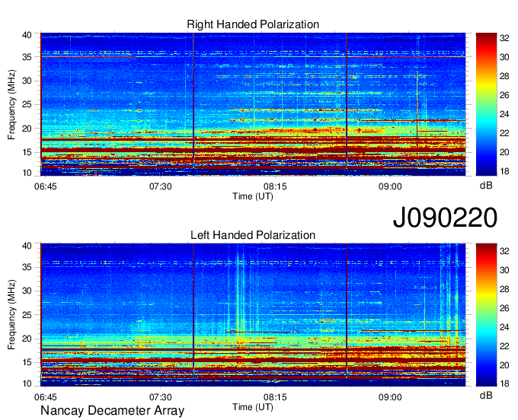This screenshot has height=420, width=518.
Task: Click the 07:30 tick under Left Handed plot
Action: pos(160,397)
